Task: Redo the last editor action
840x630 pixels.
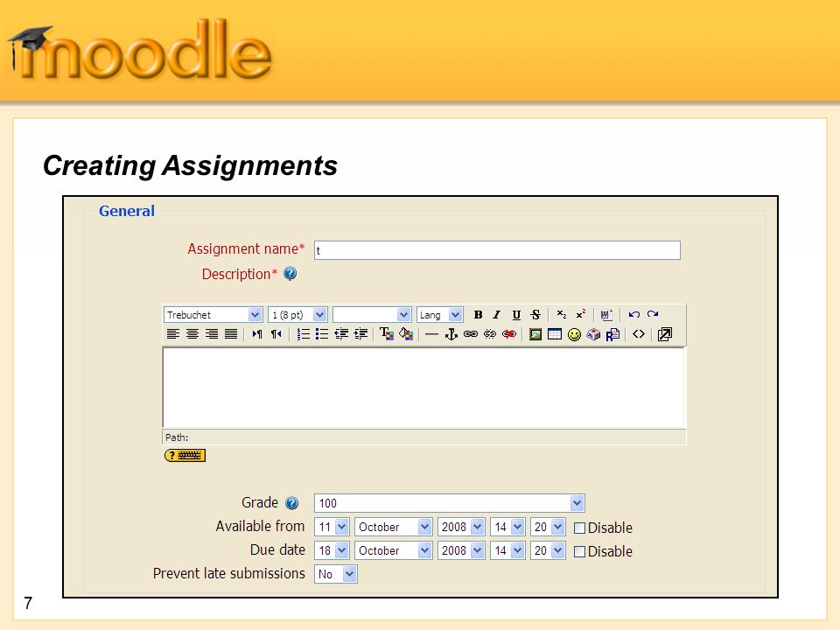Action: point(653,315)
